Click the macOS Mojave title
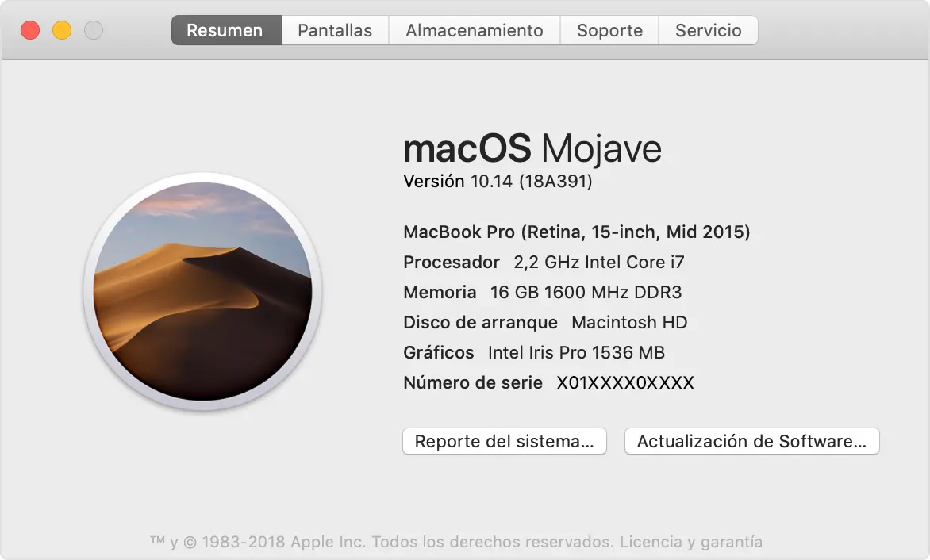The height and width of the screenshot is (560, 930). [x=532, y=149]
